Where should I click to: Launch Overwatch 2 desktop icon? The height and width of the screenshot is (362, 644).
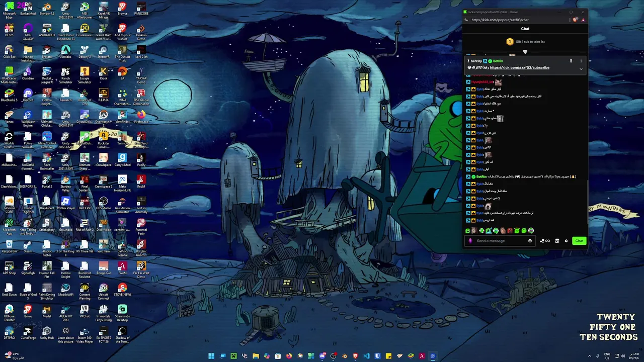(x=103, y=117)
